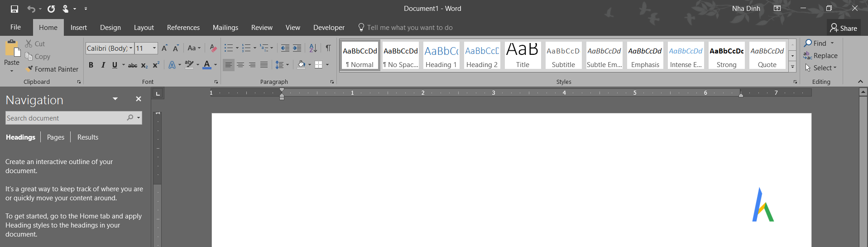Switch to Results tab in Navigation pane

pos(88,137)
